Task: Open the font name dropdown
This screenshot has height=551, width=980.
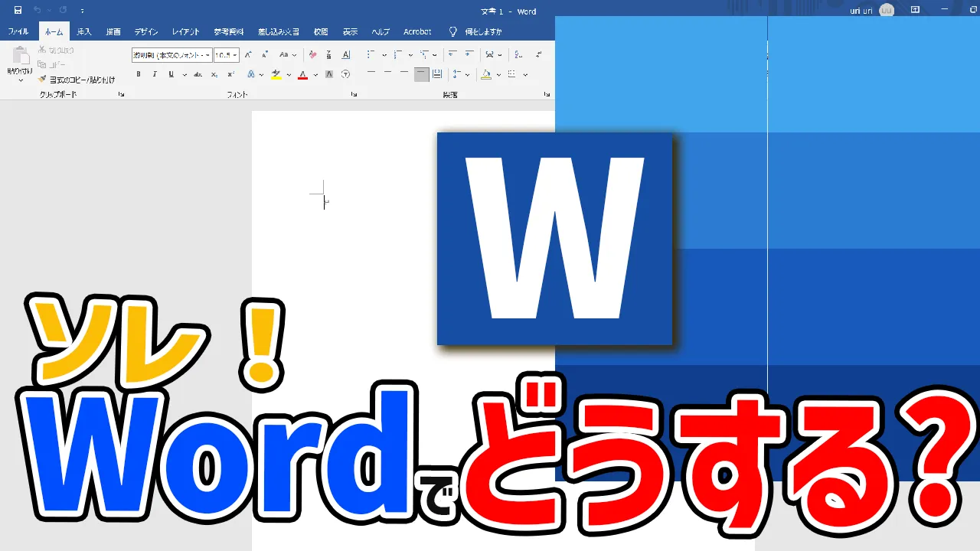Action: [x=207, y=55]
